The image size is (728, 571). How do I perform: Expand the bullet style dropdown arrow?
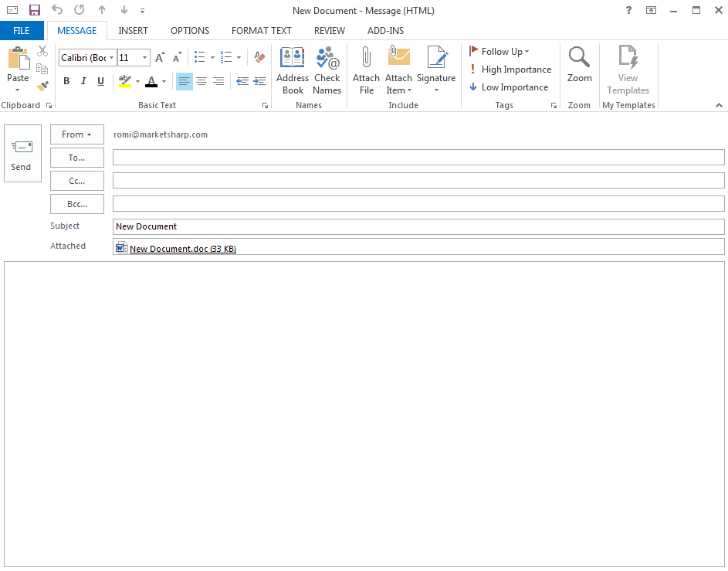click(212, 58)
